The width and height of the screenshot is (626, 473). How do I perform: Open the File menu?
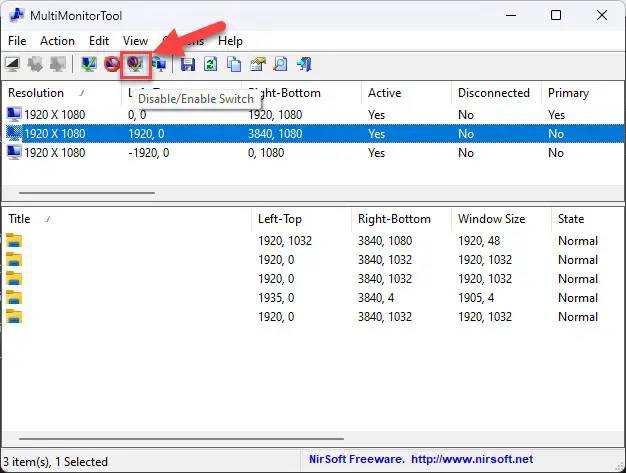click(x=17, y=41)
